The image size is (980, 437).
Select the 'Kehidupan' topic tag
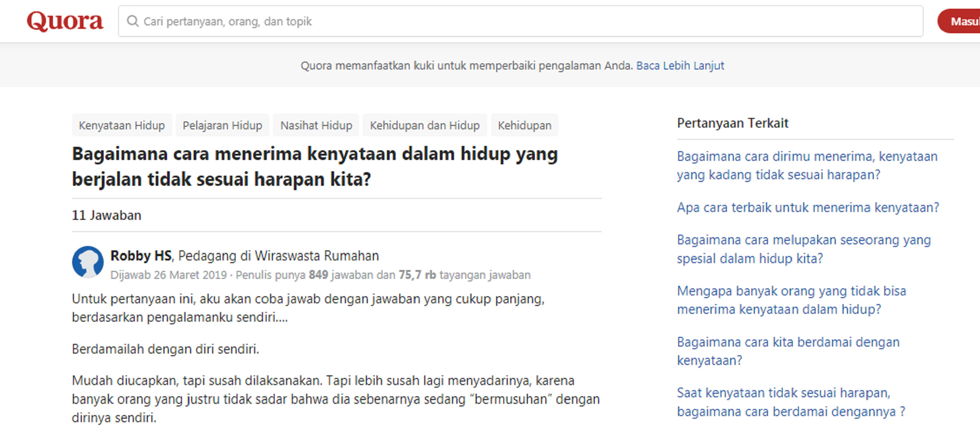524,125
